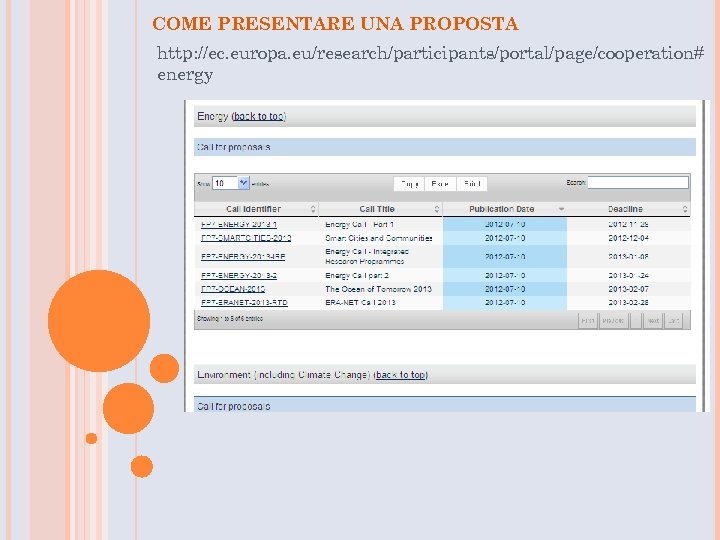Screen dimensions: 720x540
Task: Click the Previous pagination button
Action: pyautogui.click(x=613, y=321)
